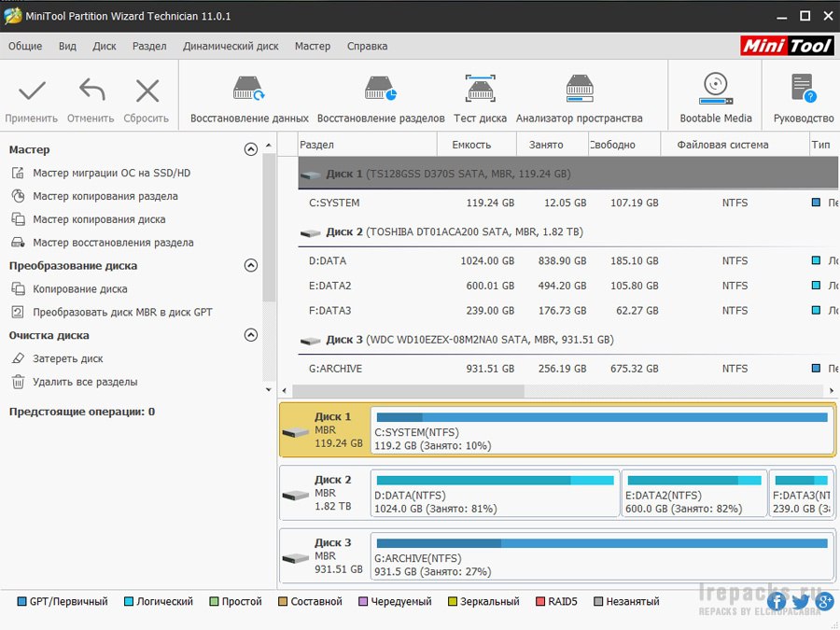The width and height of the screenshot is (840, 630).
Task: Open the Twitter share icon
Action: point(801,602)
